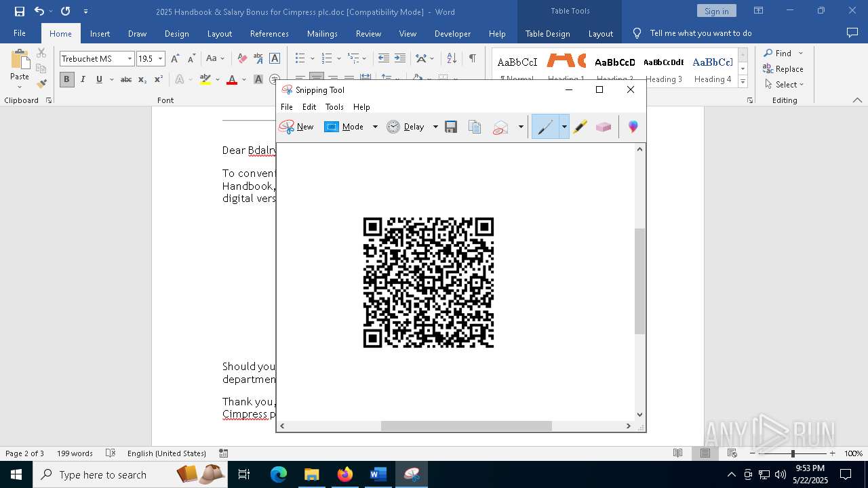Click the Copy icon in Clipboard group
Viewport: 868px width, 488px height.
[41, 68]
